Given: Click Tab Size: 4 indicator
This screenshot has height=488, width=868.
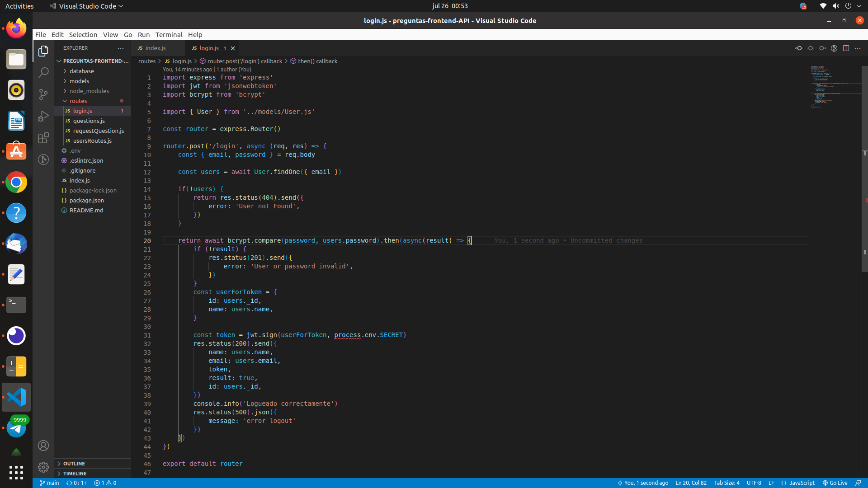Looking at the screenshot, I should pos(726,483).
